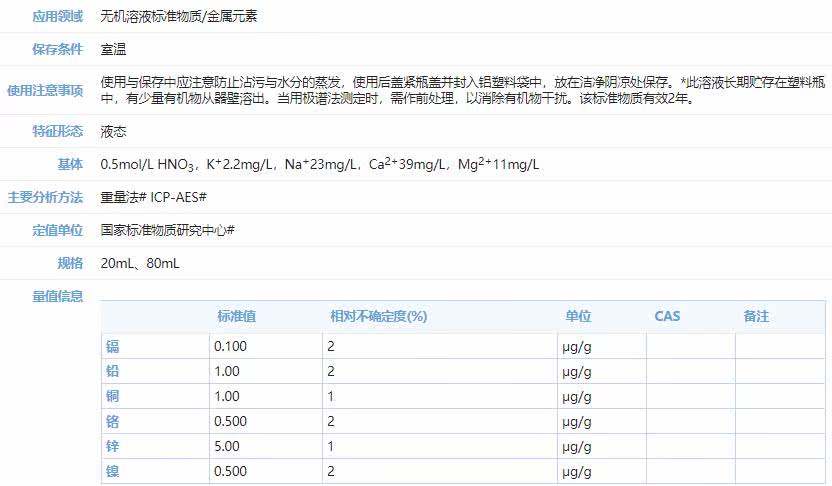The height and width of the screenshot is (486, 832).
Task: Select the 铜 element link
Action: (x=112, y=396)
